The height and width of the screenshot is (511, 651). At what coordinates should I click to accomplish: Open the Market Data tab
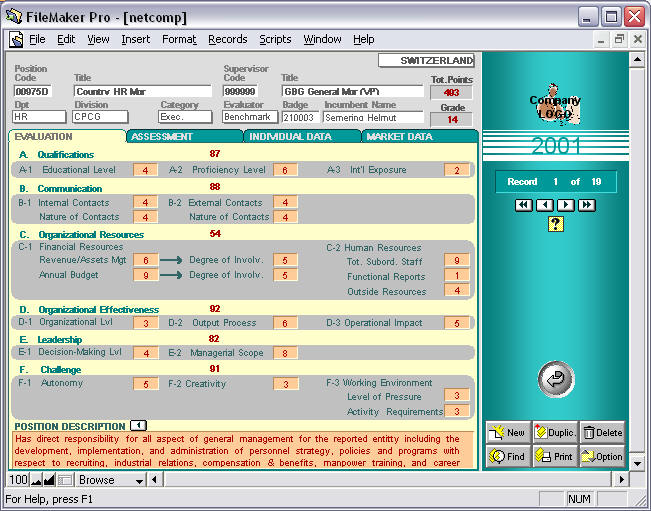pyautogui.click(x=400, y=136)
